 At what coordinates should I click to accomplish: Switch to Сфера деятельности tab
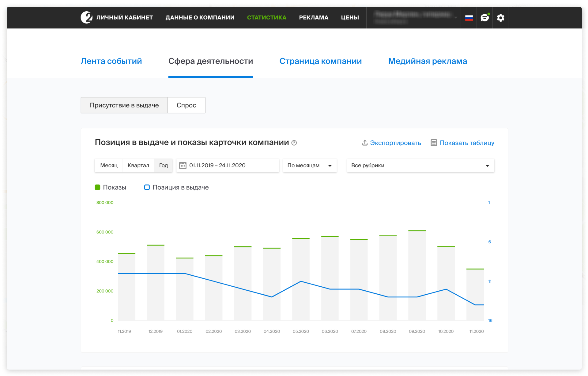tap(211, 61)
